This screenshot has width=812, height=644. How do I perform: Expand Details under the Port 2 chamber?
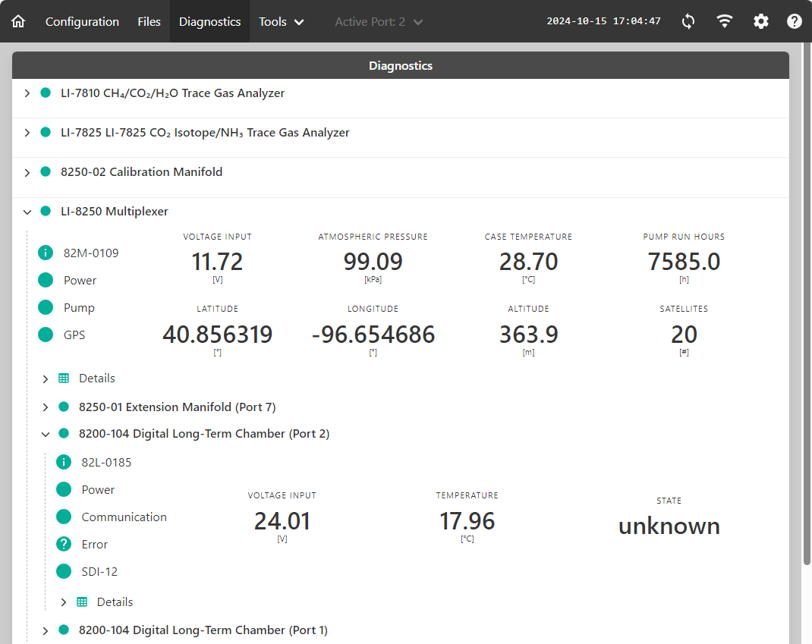pyautogui.click(x=63, y=602)
